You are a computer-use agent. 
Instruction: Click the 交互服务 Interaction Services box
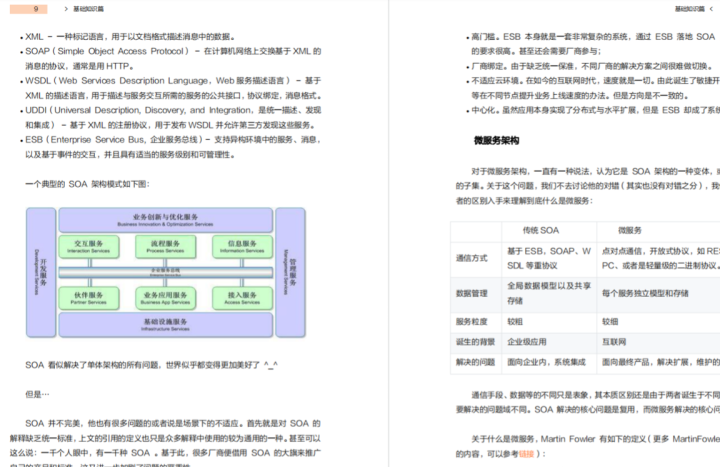[89, 247]
